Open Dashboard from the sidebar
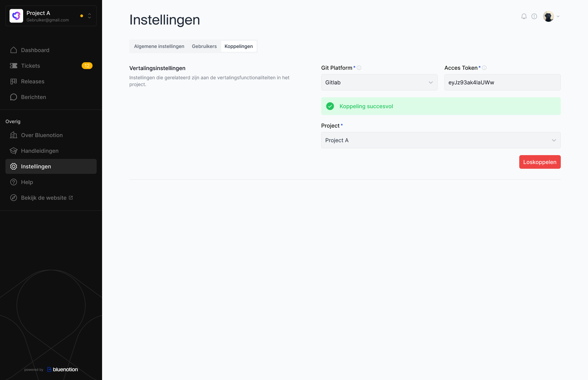The height and width of the screenshot is (380, 588). 35,50
